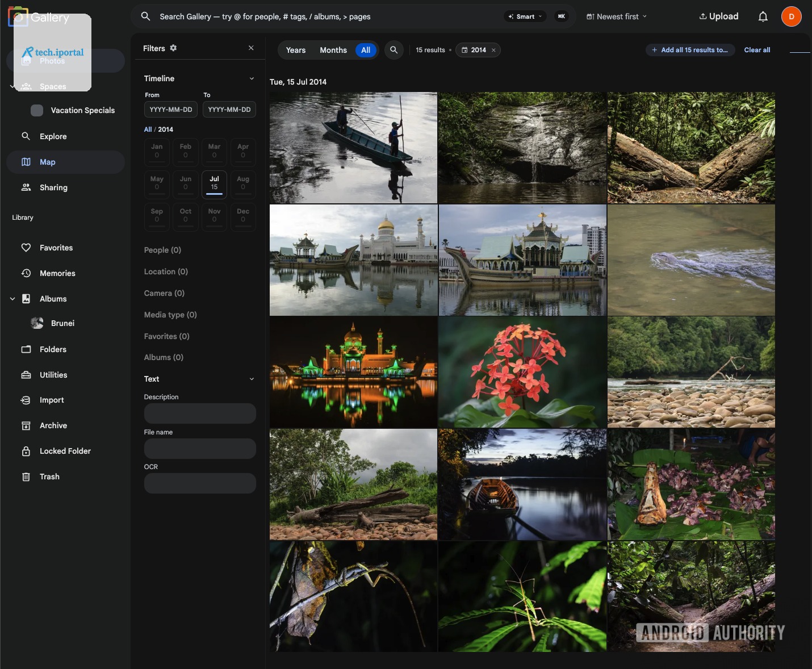The image size is (812, 669).
Task: Click the To date field
Action: pos(229,110)
